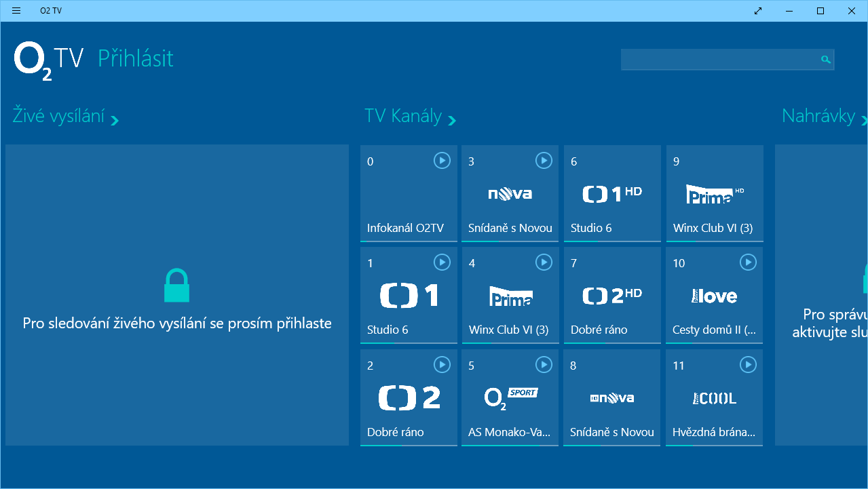Play Hvězdná brána on Prima Cool
Image resolution: width=868 pixels, height=489 pixels.
coord(748,364)
